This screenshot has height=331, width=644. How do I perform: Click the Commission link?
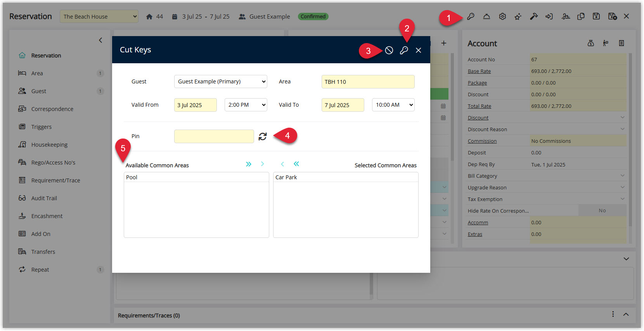[482, 141]
